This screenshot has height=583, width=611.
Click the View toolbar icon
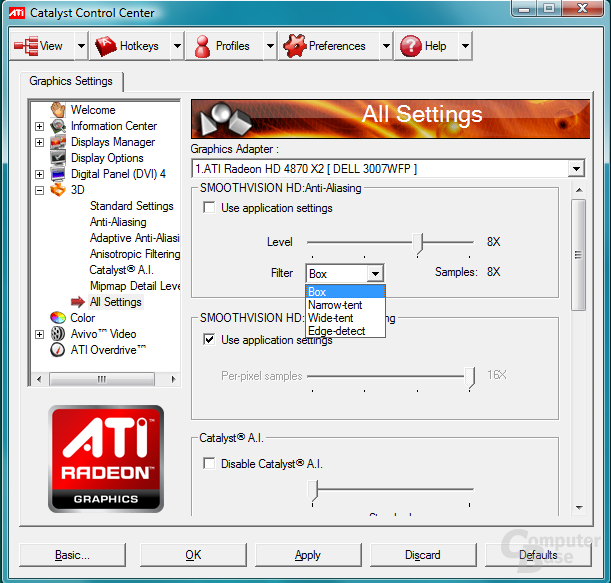[26, 46]
